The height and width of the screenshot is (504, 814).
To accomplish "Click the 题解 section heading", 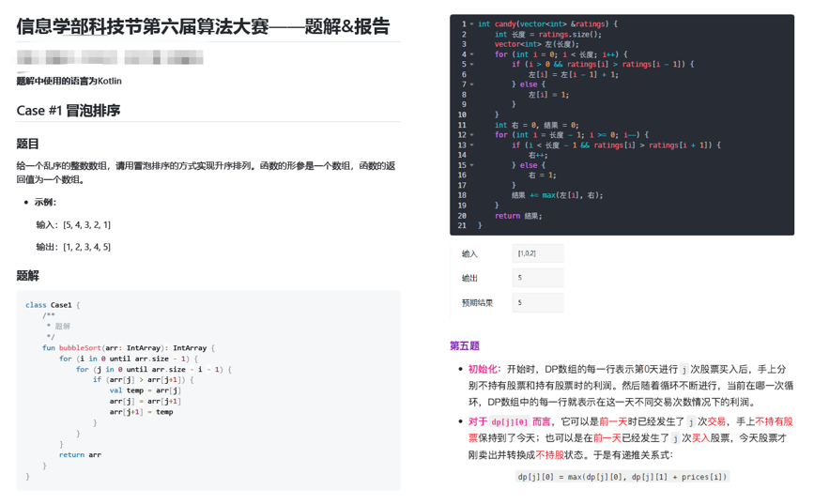I will [28, 276].
